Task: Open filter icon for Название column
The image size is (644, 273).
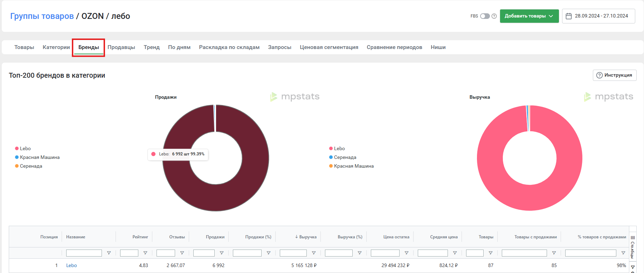Action: (x=109, y=253)
